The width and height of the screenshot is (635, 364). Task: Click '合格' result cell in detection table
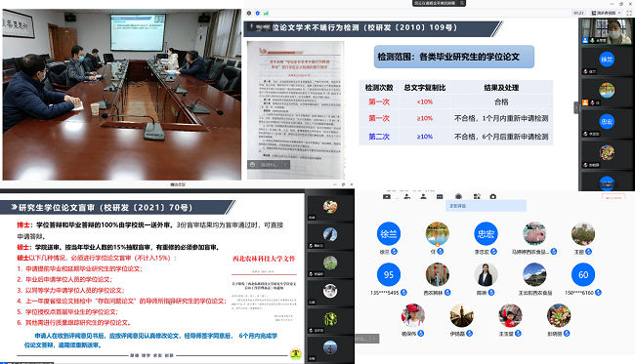click(x=501, y=101)
